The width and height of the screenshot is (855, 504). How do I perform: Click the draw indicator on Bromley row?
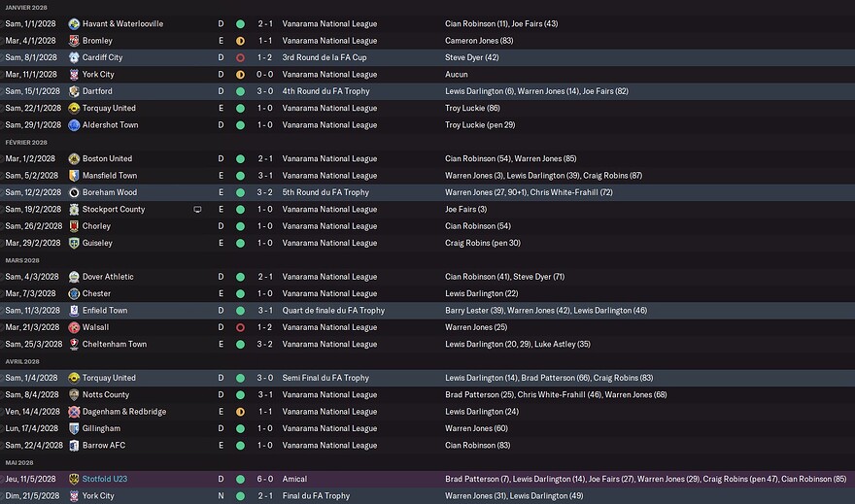[240, 41]
